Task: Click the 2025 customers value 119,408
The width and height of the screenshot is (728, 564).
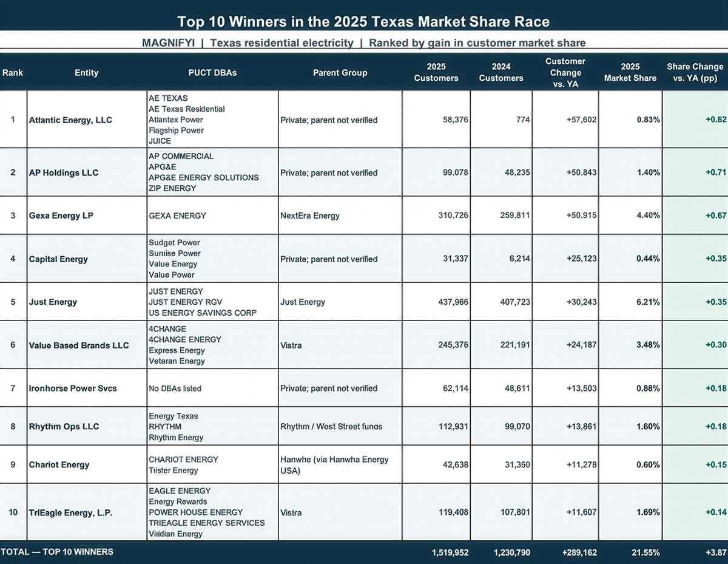Action: tap(453, 512)
